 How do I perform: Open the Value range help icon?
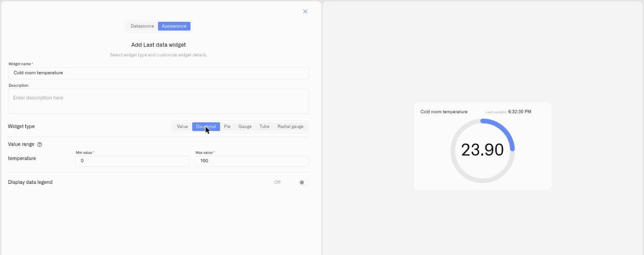click(x=39, y=144)
